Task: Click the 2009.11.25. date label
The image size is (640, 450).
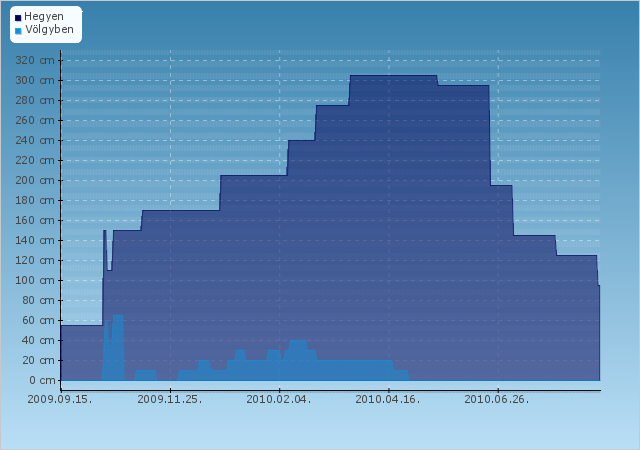Action: [170, 399]
